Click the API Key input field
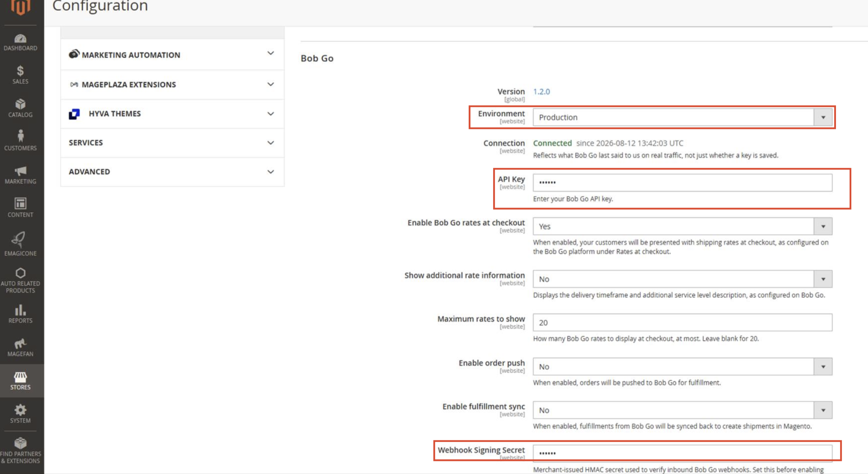Image resolution: width=868 pixels, height=474 pixels. tap(682, 182)
